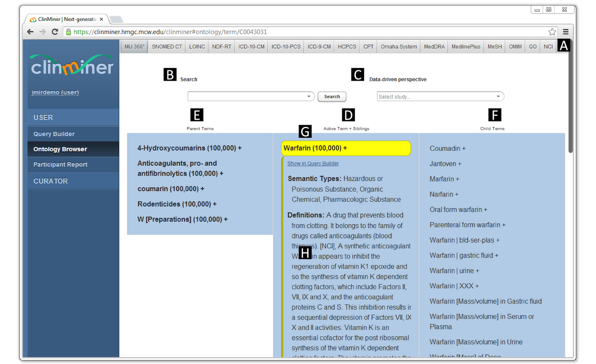Switch to the LOINC ontology tab
The height and width of the screenshot is (364, 596).
click(x=197, y=47)
